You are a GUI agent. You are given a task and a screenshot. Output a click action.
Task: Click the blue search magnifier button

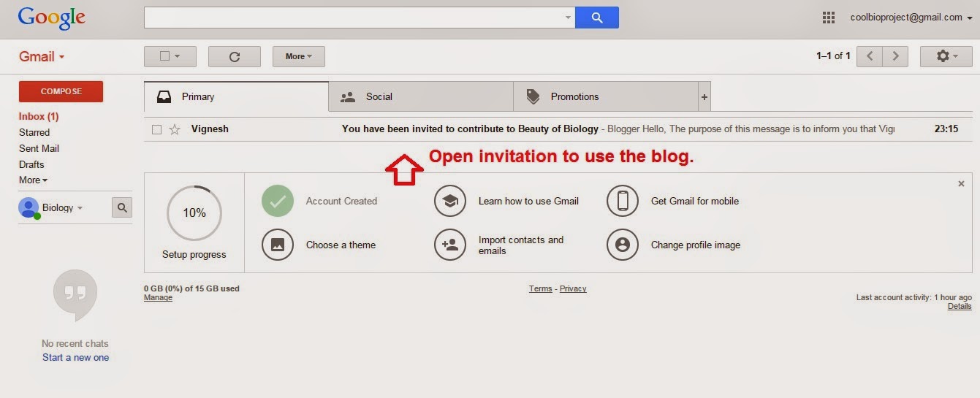pos(596,18)
